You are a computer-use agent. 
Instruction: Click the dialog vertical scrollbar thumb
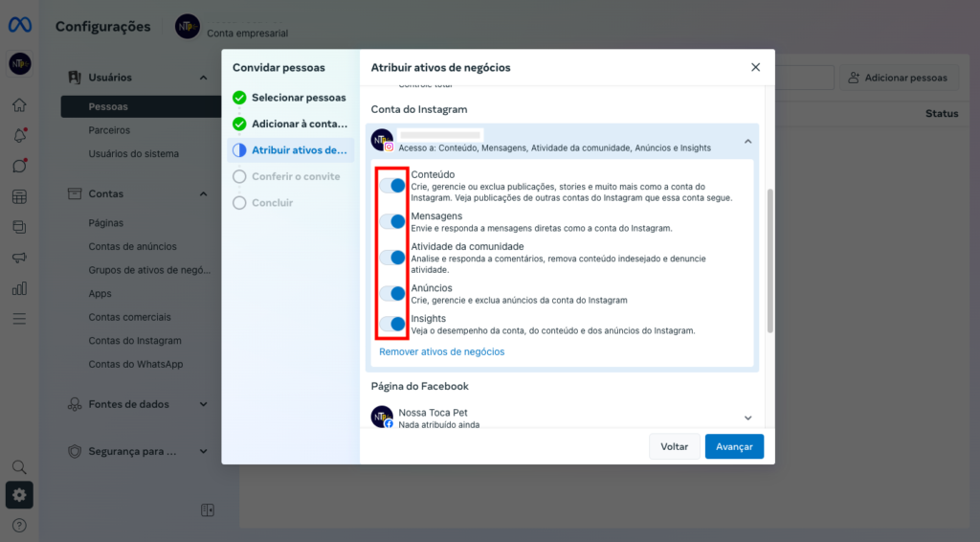pyautogui.click(x=770, y=260)
